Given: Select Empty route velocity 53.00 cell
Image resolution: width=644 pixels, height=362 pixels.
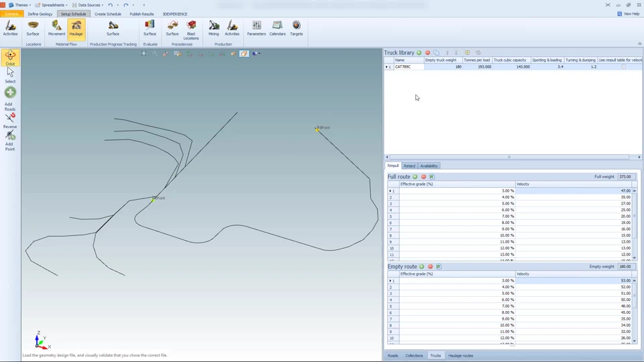Looking at the screenshot, I should pyautogui.click(x=574, y=280).
